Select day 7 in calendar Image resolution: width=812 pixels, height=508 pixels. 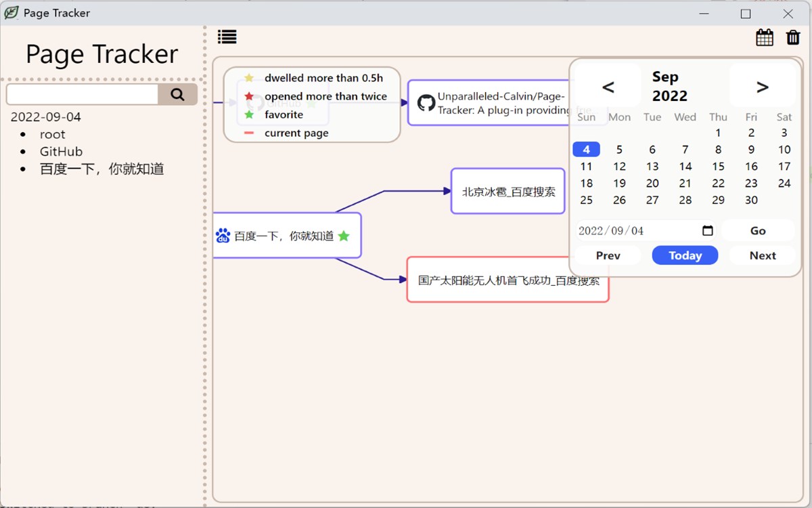click(685, 150)
